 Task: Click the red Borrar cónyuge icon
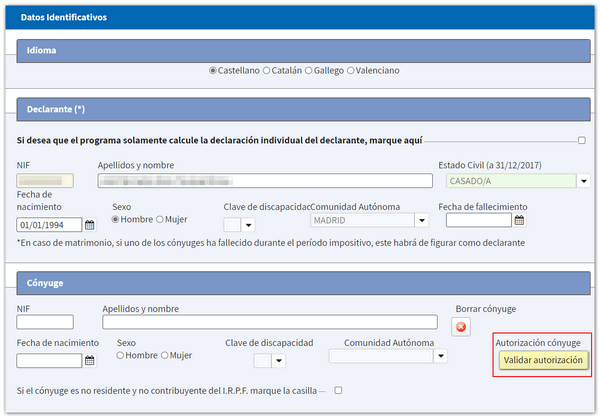click(x=461, y=326)
